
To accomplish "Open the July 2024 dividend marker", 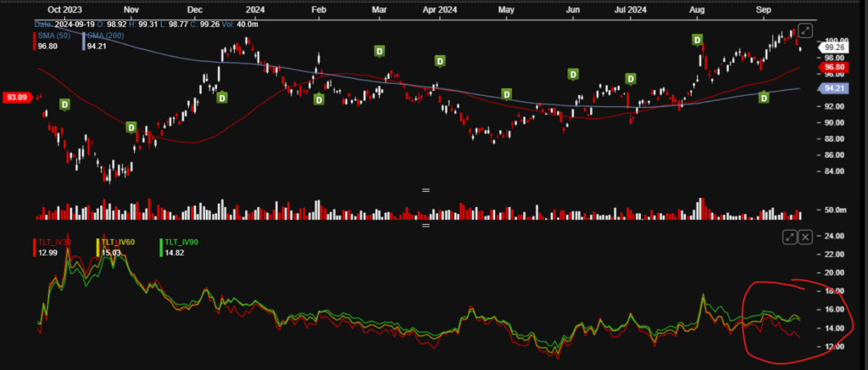I will (630, 79).
